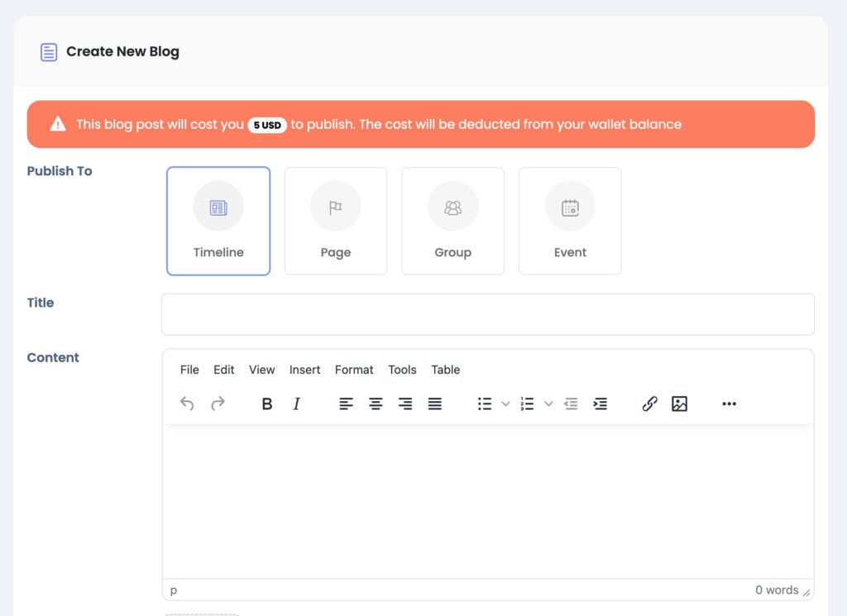The image size is (847, 616).
Task: Center align the text
Action: pyautogui.click(x=376, y=404)
